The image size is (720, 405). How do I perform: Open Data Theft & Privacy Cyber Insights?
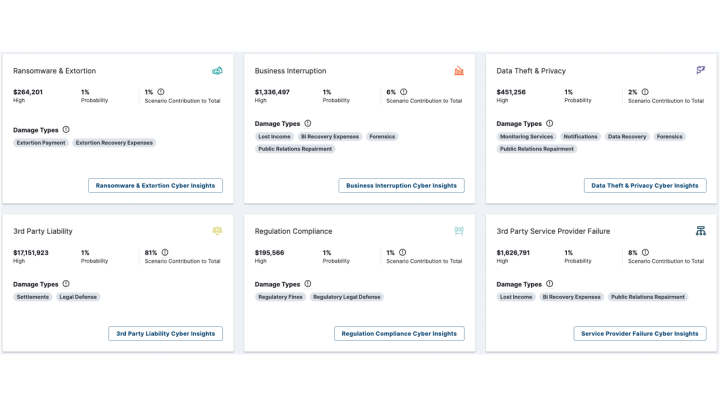[645, 185]
